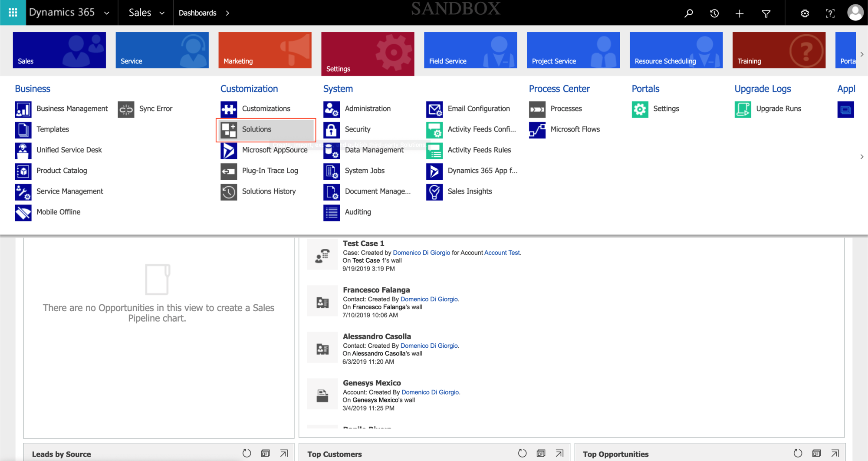
Task: Click the Security lock icon
Action: point(332,130)
